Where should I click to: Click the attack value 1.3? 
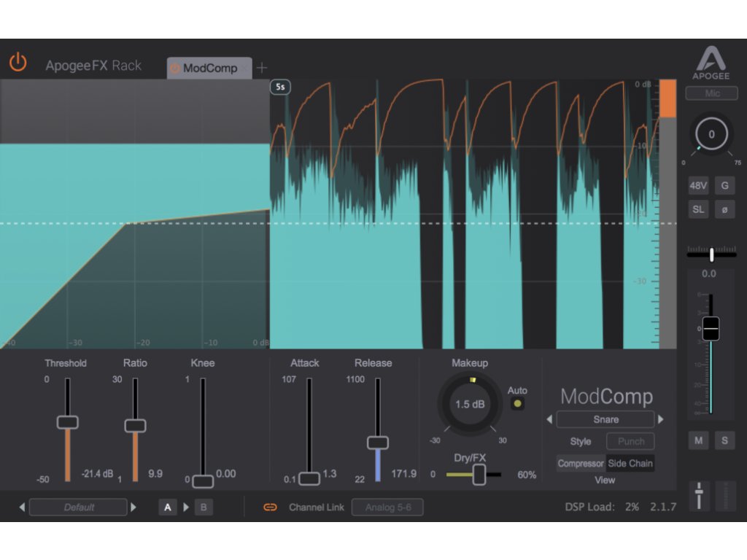coord(330,474)
